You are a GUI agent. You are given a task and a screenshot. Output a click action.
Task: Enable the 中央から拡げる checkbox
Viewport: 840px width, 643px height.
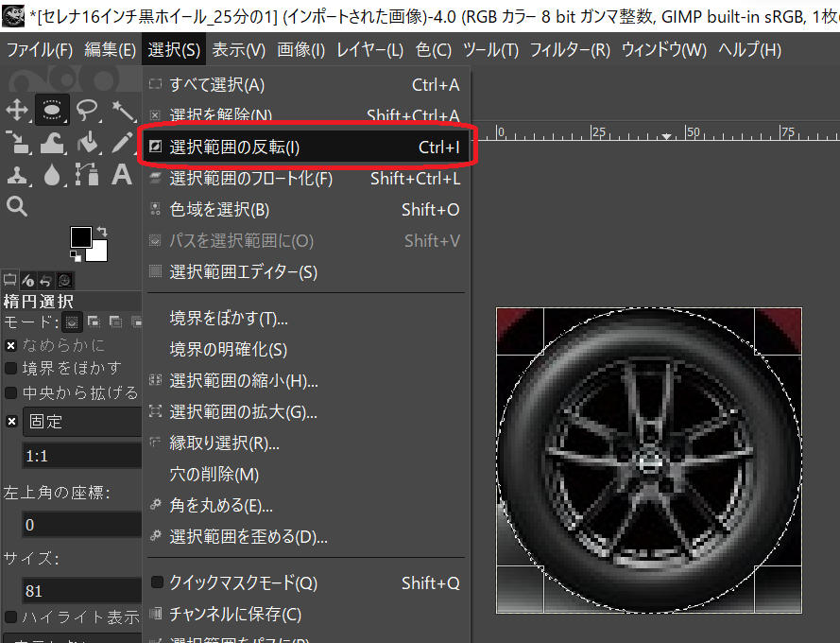[11, 391]
